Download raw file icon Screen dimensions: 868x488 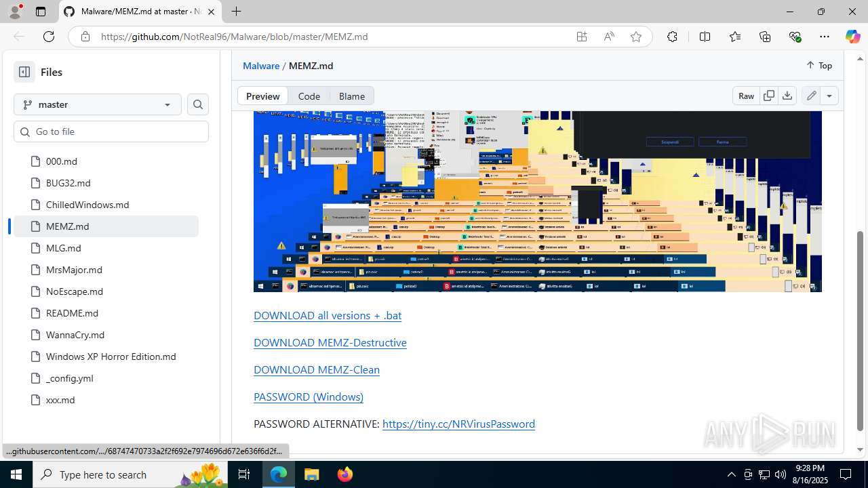tap(787, 96)
